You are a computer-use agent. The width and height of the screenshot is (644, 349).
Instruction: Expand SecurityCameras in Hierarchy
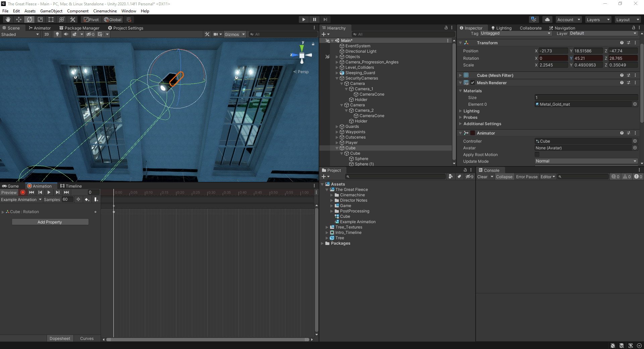click(x=337, y=78)
